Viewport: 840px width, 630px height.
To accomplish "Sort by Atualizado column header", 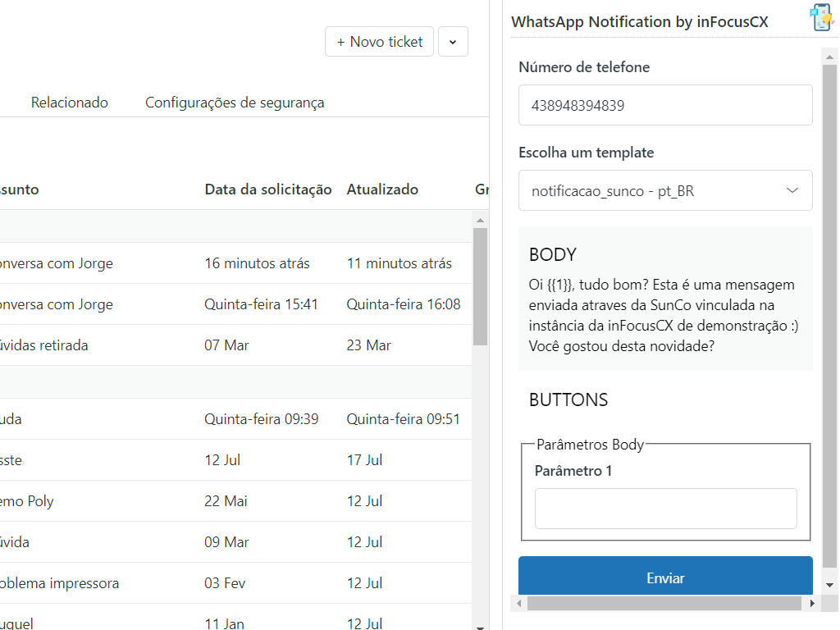I will [382, 189].
